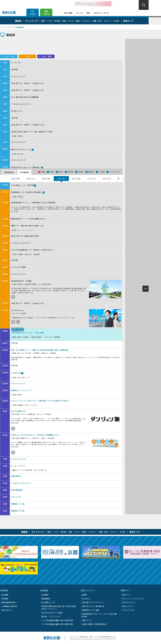The width and height of the screenshot is (161, 644).
Task: Click the KBS京都 footer logo
Action: [x=52, y=638]
